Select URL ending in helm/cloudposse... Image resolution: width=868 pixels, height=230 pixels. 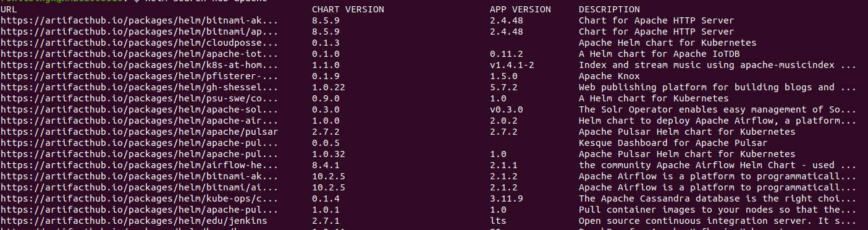139,43
